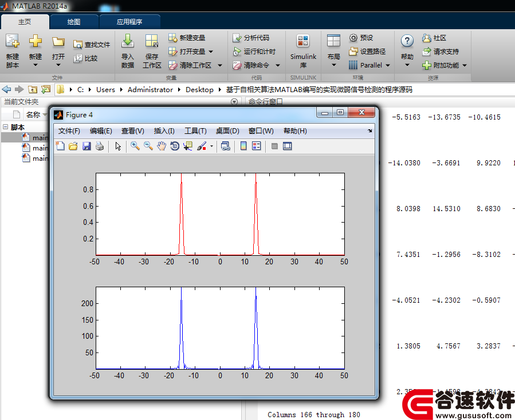Screen dimensions: 515x420
Task: Click the Hide Plot Tools icon
Action: point(274,146)
